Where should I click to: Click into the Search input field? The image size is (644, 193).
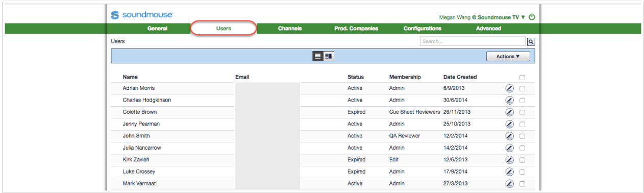click(473, 41)
